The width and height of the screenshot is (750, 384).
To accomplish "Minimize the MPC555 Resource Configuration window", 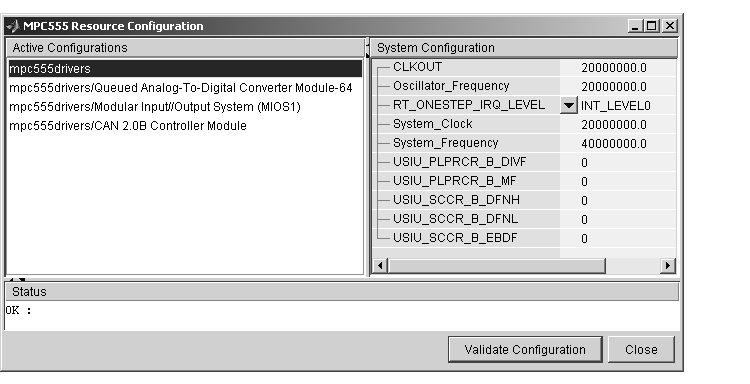I will [635, 26].
